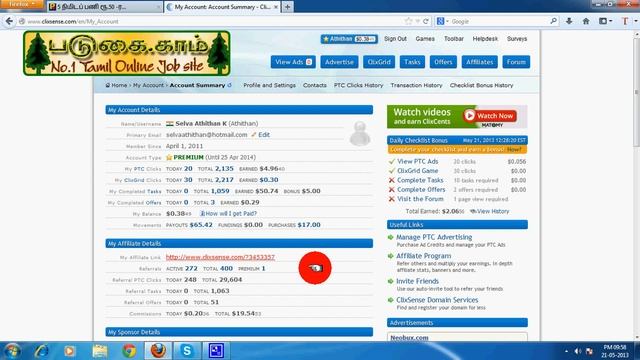The image size is (640, 360).
Task: Reload the page using refresh icon
Action: coord(426,21)
